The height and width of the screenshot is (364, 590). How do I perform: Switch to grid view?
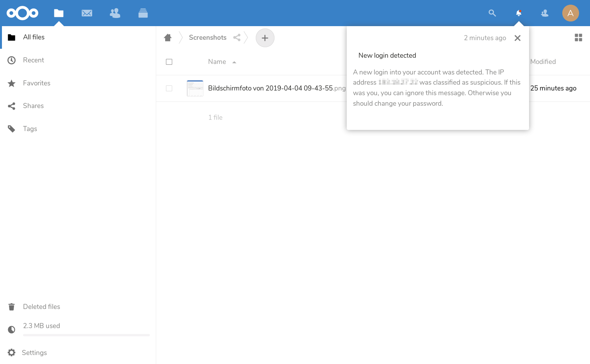pos(578,37)
